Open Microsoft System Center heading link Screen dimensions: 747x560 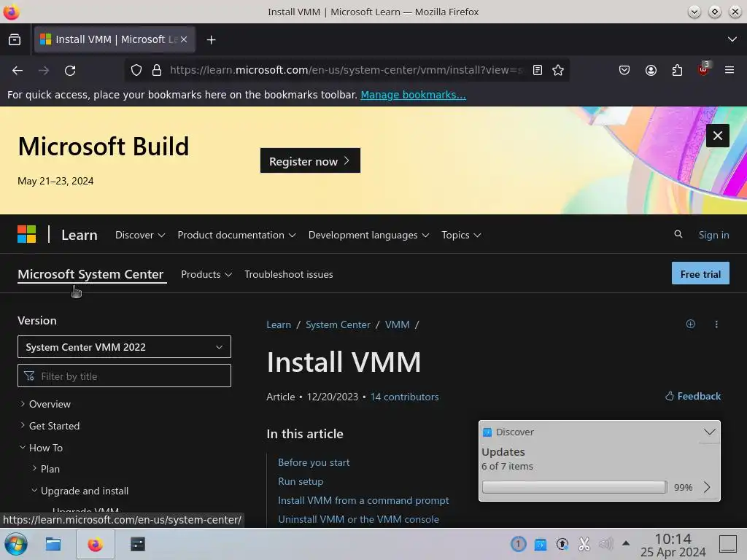tap(90, 274)
